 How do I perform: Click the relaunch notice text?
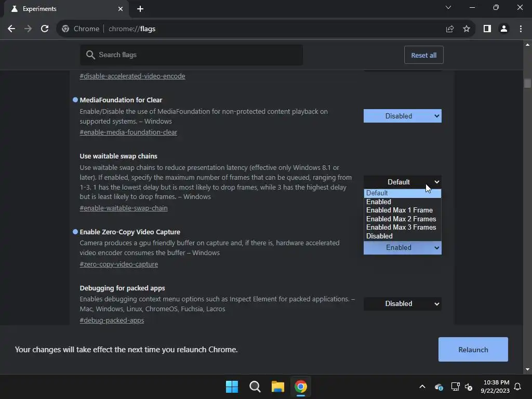click(126, 350)
